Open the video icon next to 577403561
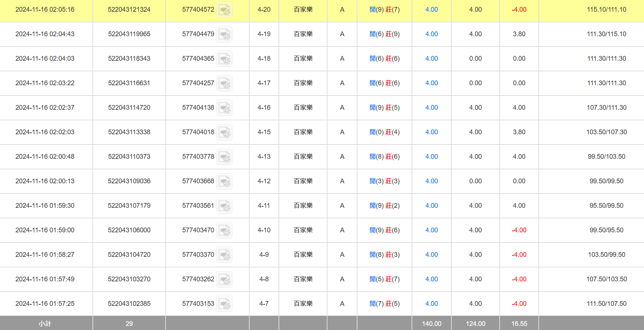This screenshot has height=330, width=644. tap(224, 206)
